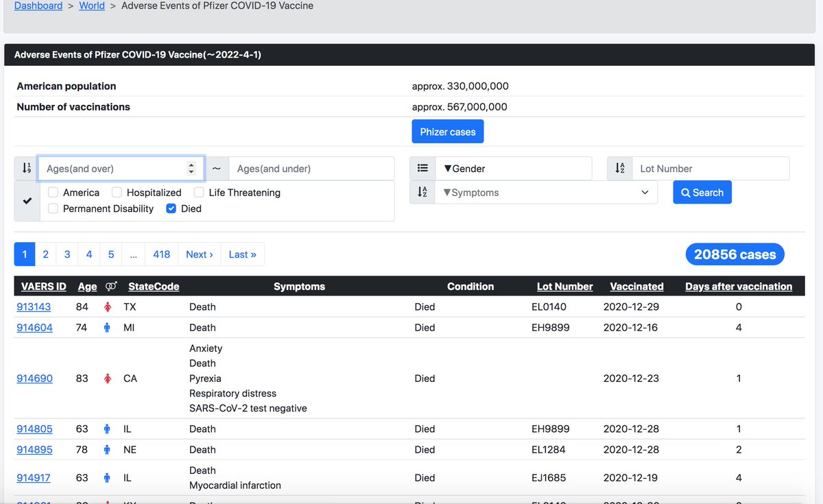Screen dimensions: 823x504
Task: Open VAERS ID 914604
Action: [34, 328]
